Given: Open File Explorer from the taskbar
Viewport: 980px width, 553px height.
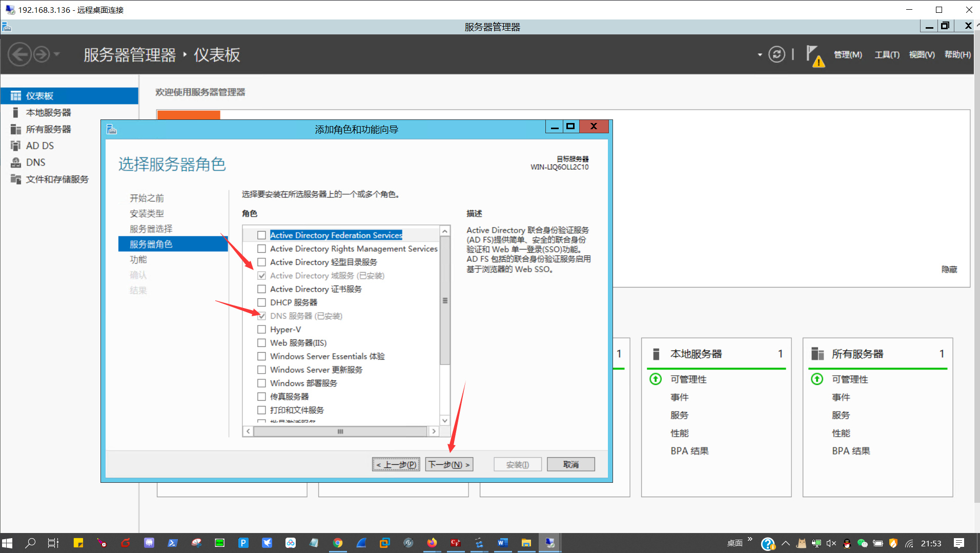Looking at the screenshot, I should point(526,543).
